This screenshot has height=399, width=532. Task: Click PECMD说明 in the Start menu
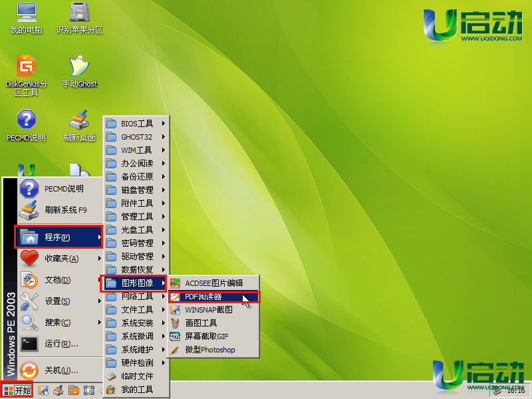60,189
